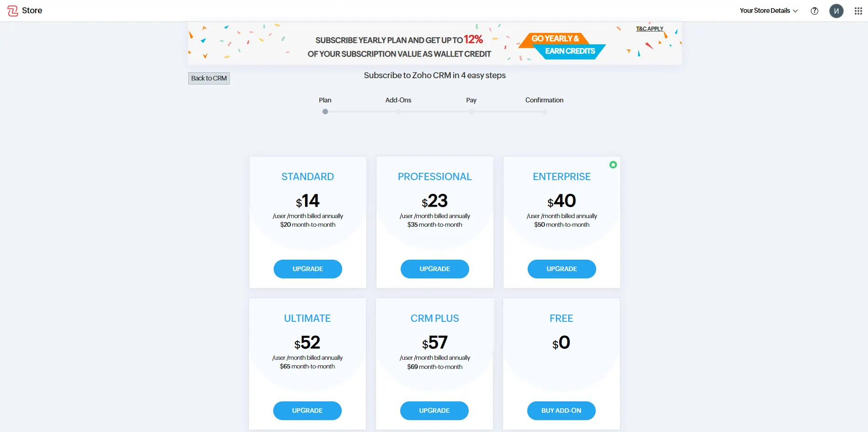Open the apps grid launcher icon

pyautogui.click(x=858, y=11)
